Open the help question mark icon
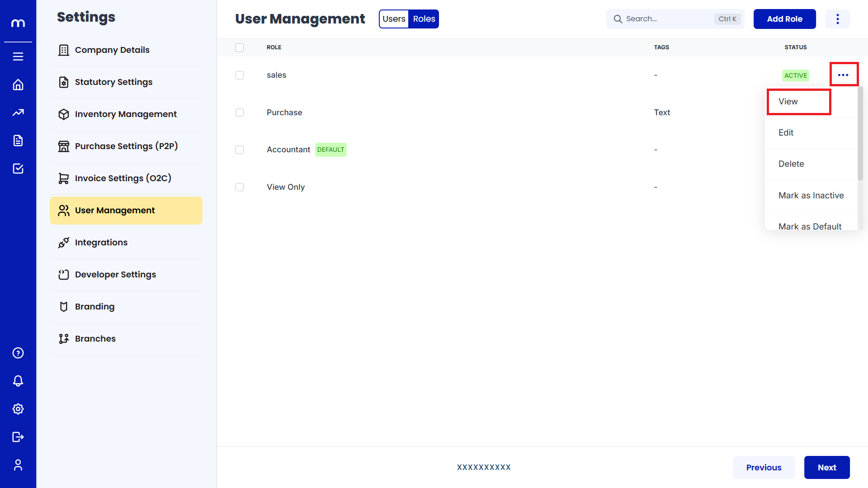Viewport: 868px width, 488px height. coord(18,353)
